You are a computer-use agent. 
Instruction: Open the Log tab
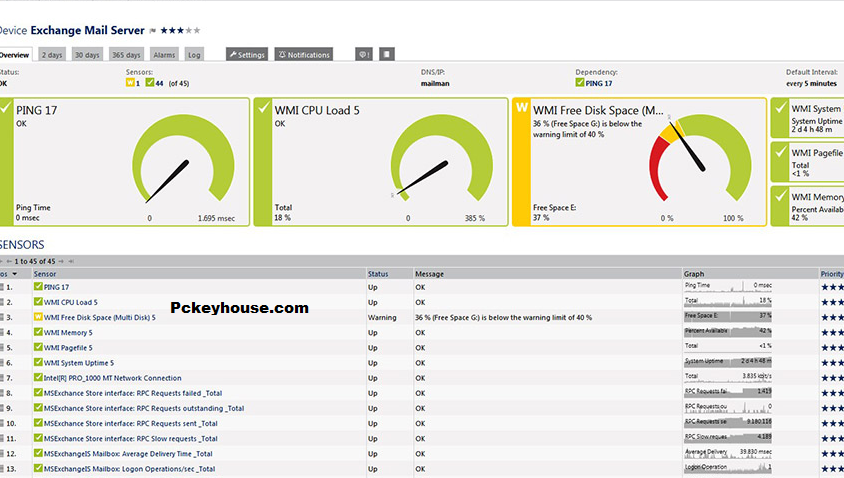(x=194, y=54)
